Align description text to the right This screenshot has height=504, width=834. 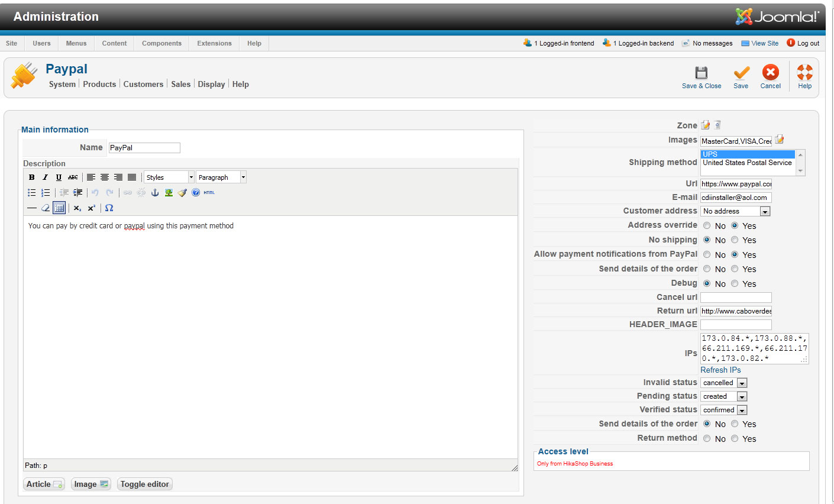pyautogui.click(x=118, y=177)
